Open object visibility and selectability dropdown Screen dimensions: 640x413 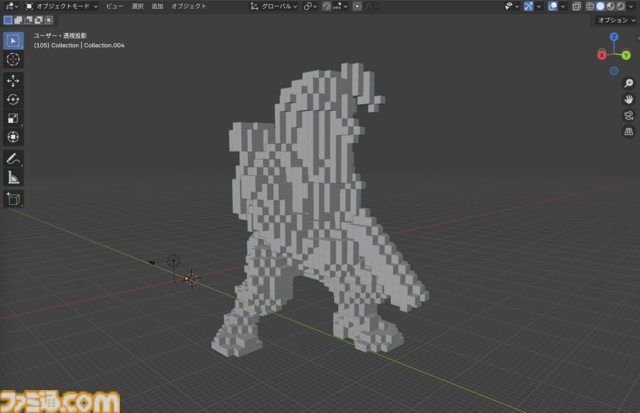point(512,6)
